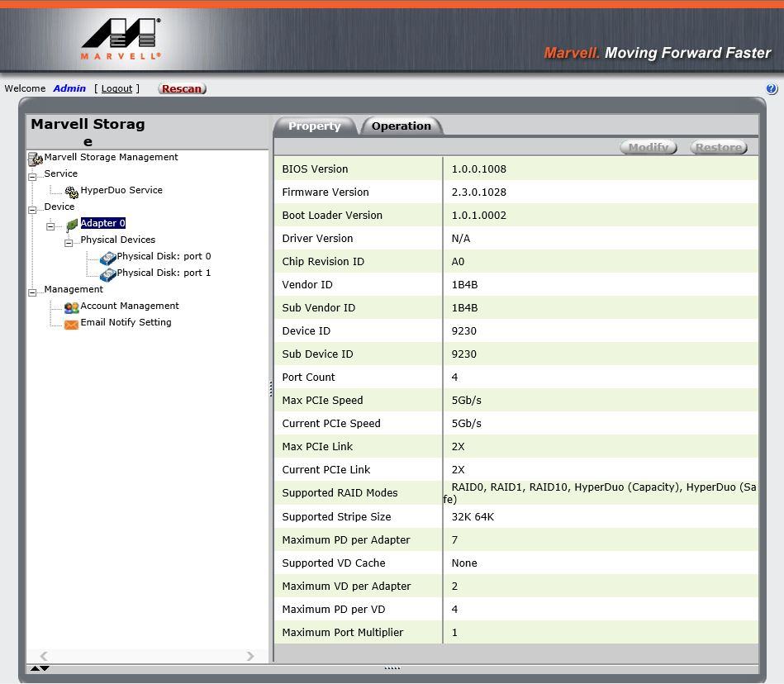Viewport: 784px width, 684px height.
Task: Toggle bottom panel with up-down arrows
Action: pyautogui.click(x=40, y=668)
